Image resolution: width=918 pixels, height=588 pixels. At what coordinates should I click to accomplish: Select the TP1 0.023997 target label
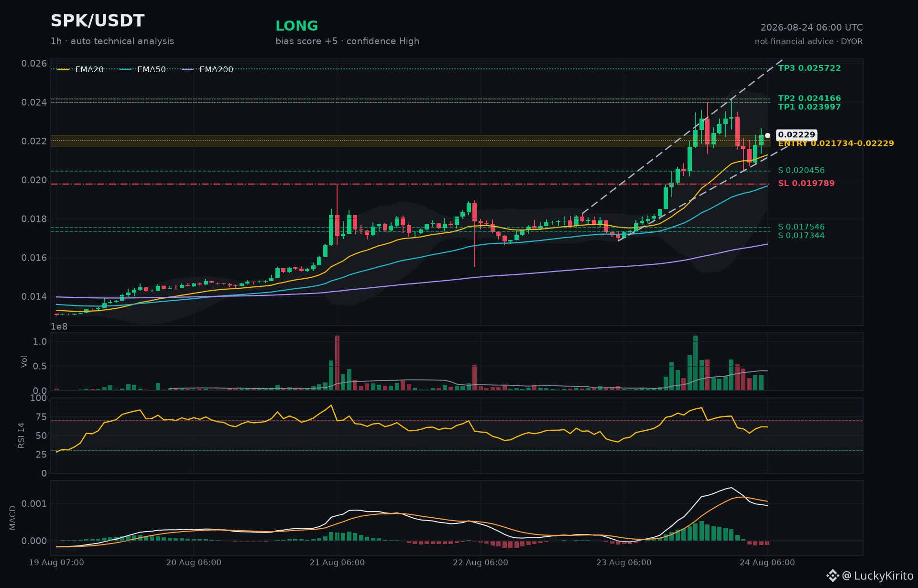click(809, 107)
